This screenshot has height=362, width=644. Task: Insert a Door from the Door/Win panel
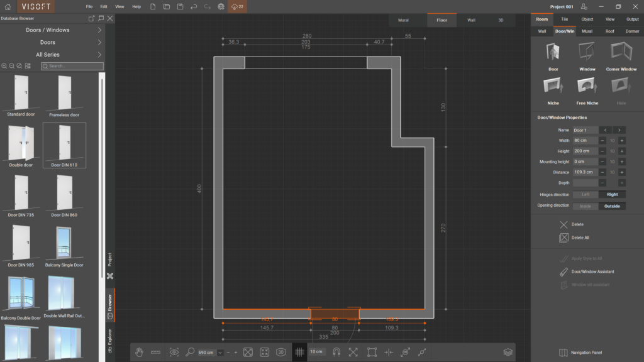click(553, 57)
